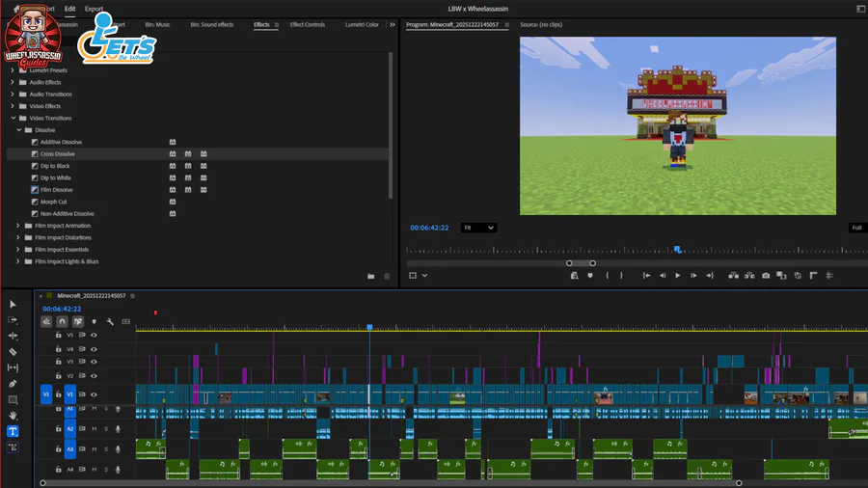Open the Bin: Music tab
This screenshot has width=868, height=488.
tap(158, 25)
